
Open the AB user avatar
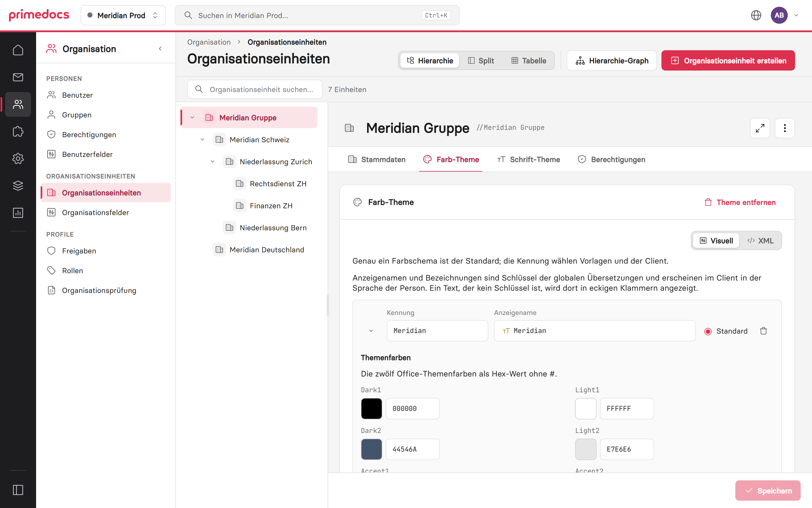779,15
